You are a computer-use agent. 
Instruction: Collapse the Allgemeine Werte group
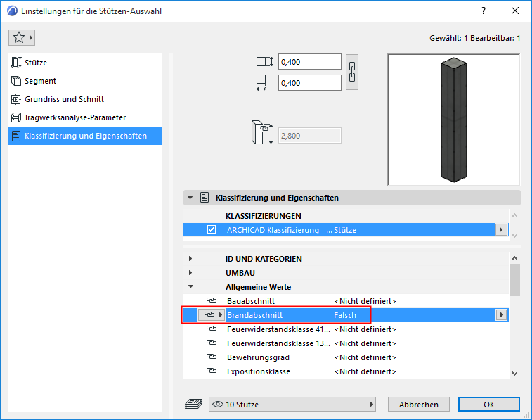190,286
